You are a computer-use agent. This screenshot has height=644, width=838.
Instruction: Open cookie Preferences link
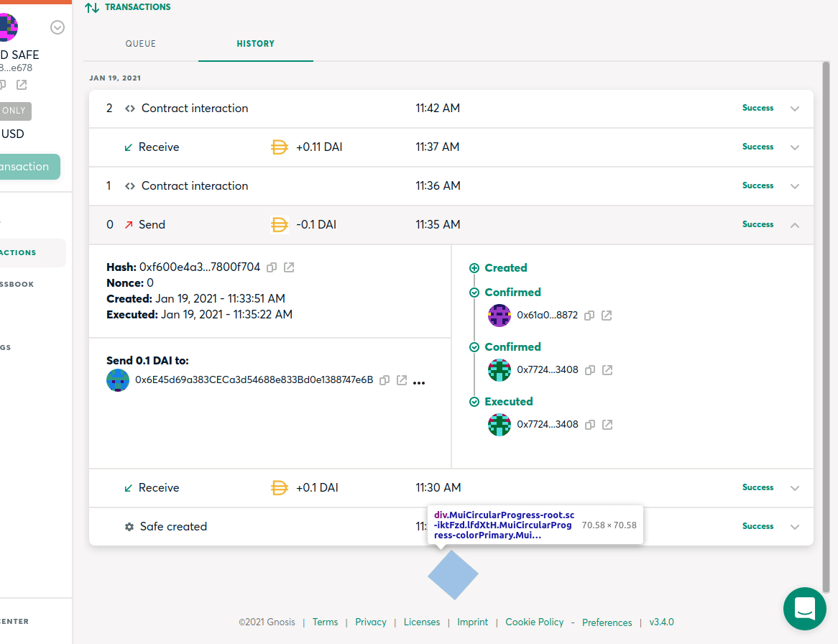(x=607, y=622)
